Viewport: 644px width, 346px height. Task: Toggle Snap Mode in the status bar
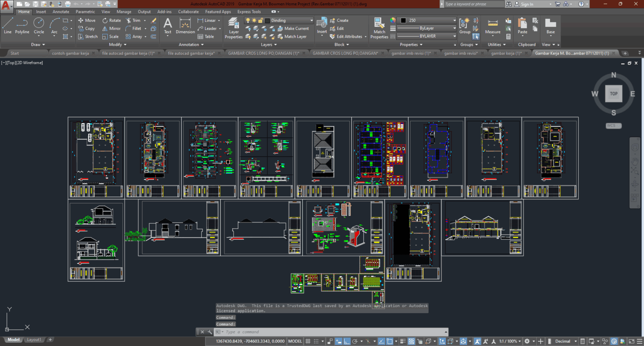tap(315, 341)
